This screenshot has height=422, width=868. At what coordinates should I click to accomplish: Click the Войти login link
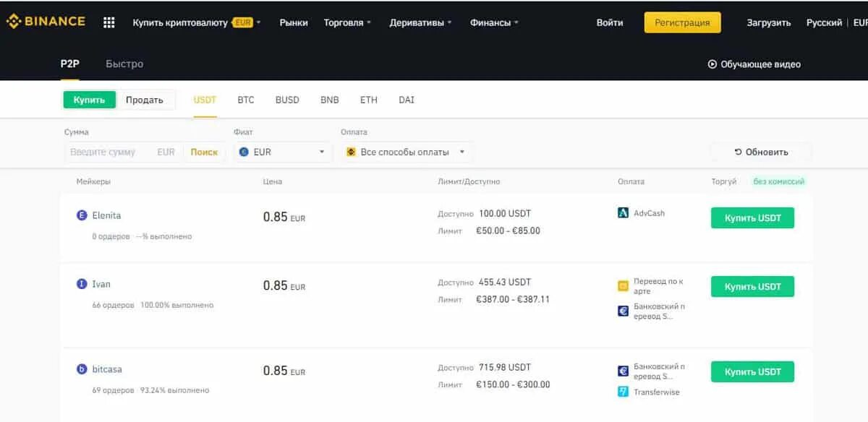point(610,22)
